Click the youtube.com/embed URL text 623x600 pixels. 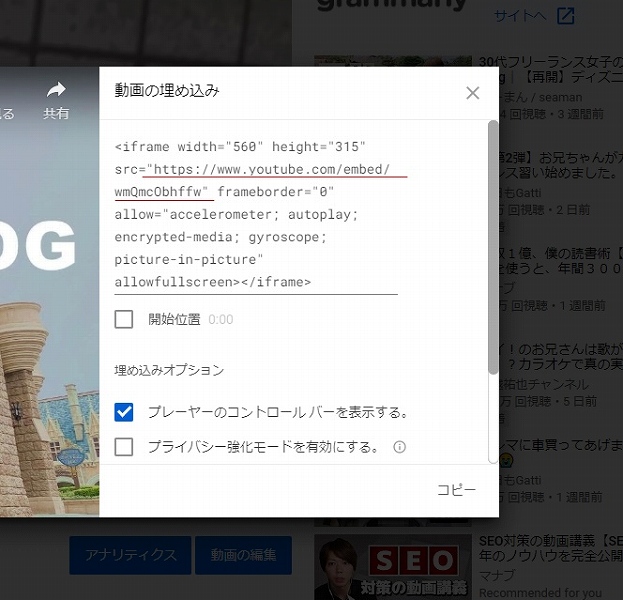pyautogui.click(x=271, y=169)
